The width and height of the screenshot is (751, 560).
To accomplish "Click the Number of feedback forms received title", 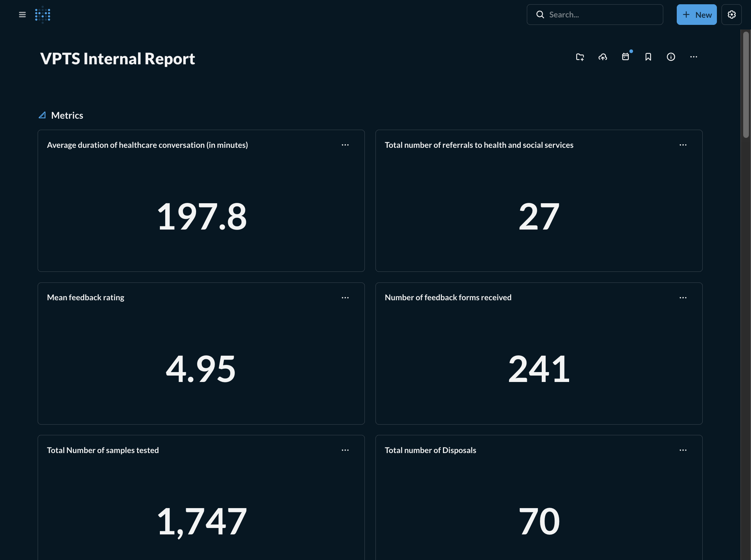I will pos(448,297).
